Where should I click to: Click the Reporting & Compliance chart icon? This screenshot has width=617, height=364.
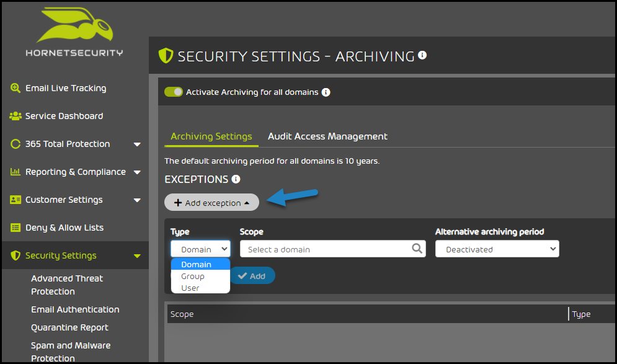[x=16, y=172]
